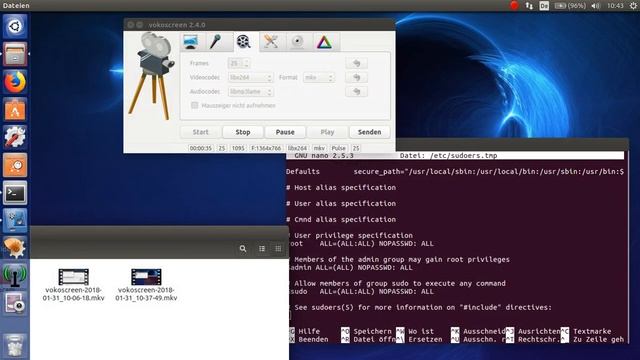Image resolution: width=640 pixels, height=360 pixels.
Task: Switch file manager to list view
Action: click(x=262, y=249)
